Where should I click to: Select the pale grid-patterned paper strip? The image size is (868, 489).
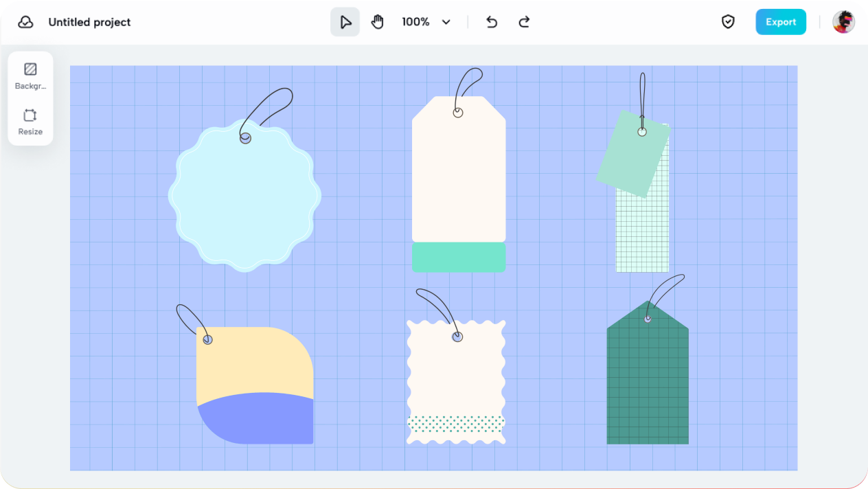pyautogui.click(x=642, y=230)
